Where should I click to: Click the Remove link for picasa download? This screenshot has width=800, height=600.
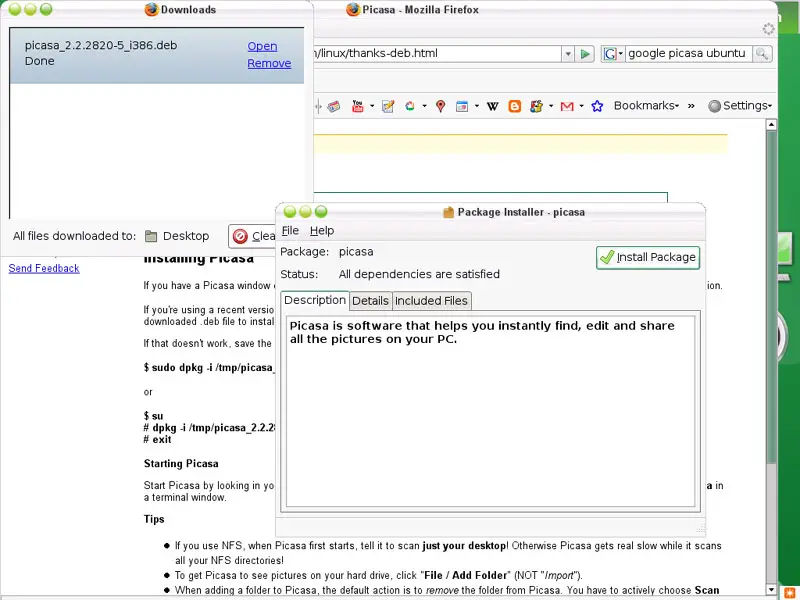pos(269,63)
